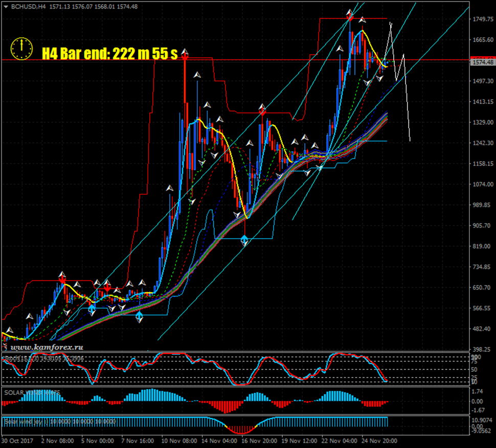Image resolution: width=496 pixels, height=448 pixels.
Task: Click the current price label 1574.48
Action: (x=483, y=62)
